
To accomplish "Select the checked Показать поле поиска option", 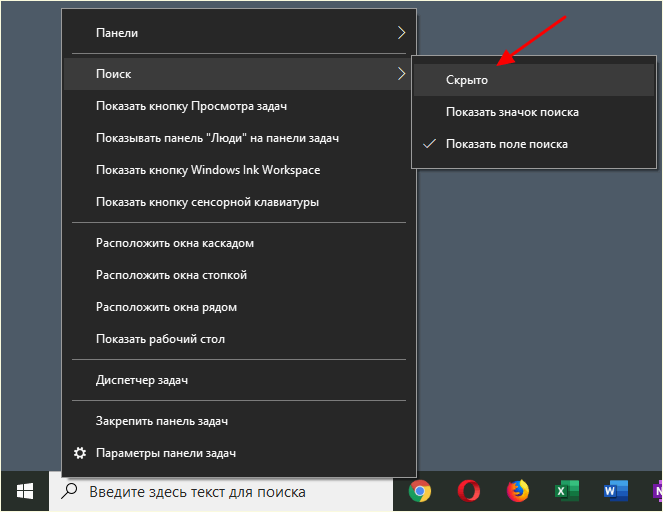I will pos(534,144).
